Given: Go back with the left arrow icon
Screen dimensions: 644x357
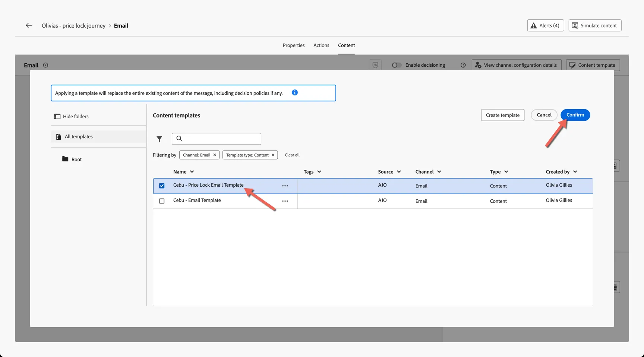Looking at the screenshot, I should pos(29,25).
